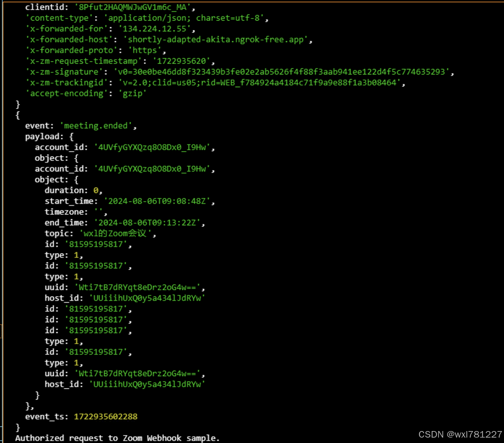504x443 pixels.
Task: Click the 'x-forwarded-host' header key
Action: (69, 40)
